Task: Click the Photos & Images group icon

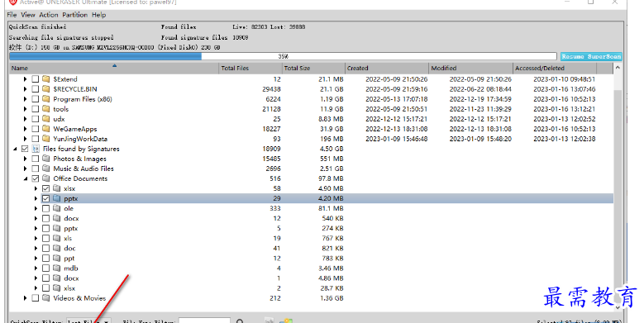Action: click(x=46, y=159)
